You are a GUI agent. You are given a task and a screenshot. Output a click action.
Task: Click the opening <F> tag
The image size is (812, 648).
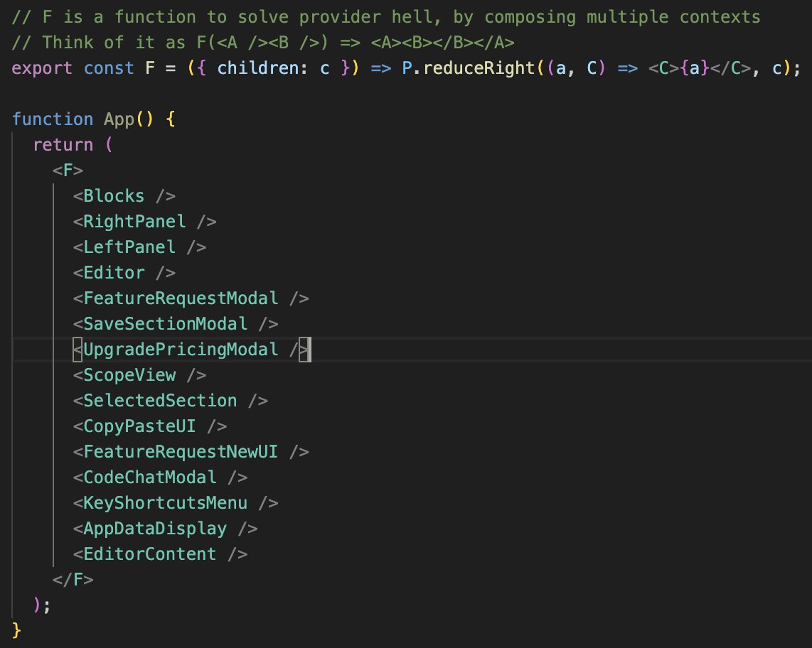(68, 171)
